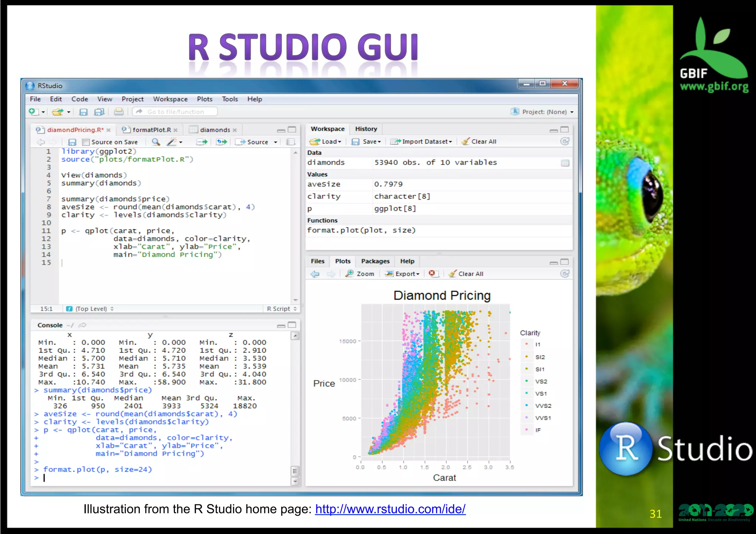This screenshot has width=756, height=534.
Task: Click the console view working directory arrow icon
Action: pyautogui.click(x=83, y=325)
